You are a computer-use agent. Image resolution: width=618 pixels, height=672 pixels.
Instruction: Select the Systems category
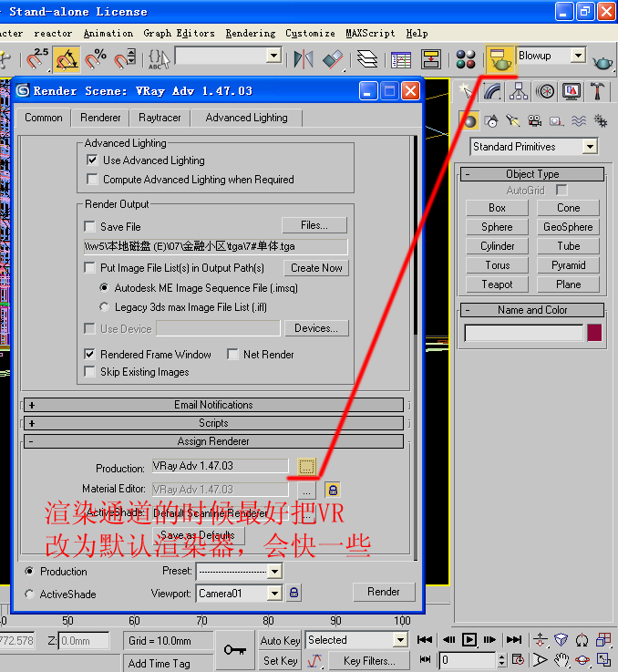click(601, 121)
